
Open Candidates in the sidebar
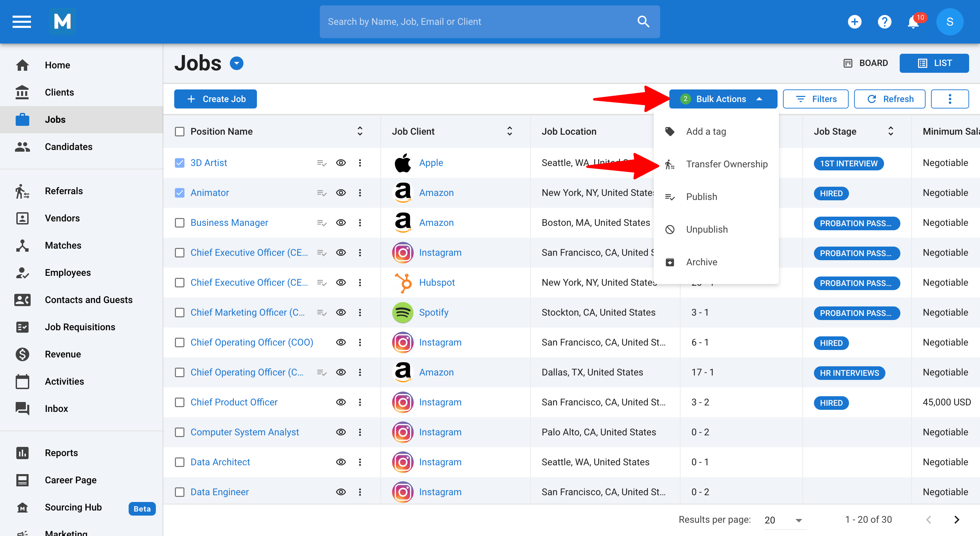coord(81,147)
